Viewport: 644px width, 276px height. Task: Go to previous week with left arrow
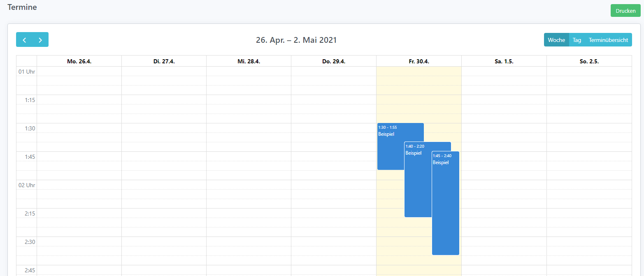coord(24,40)
